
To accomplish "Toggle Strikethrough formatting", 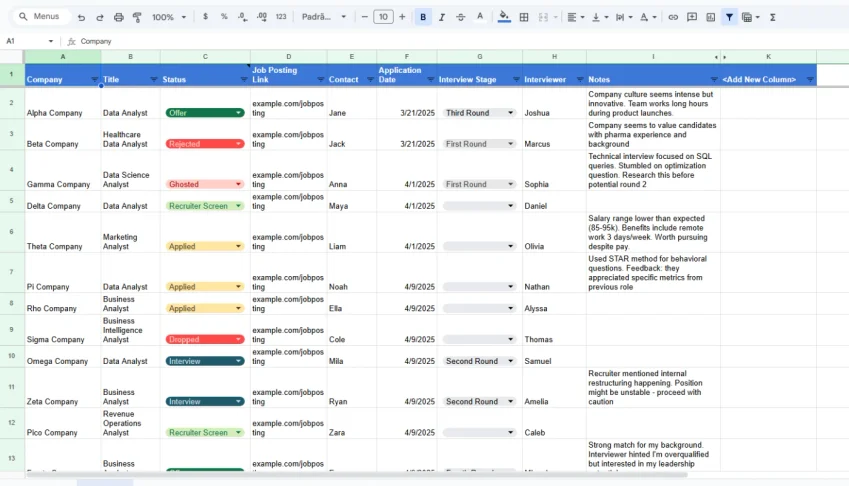I will [460, 17].
